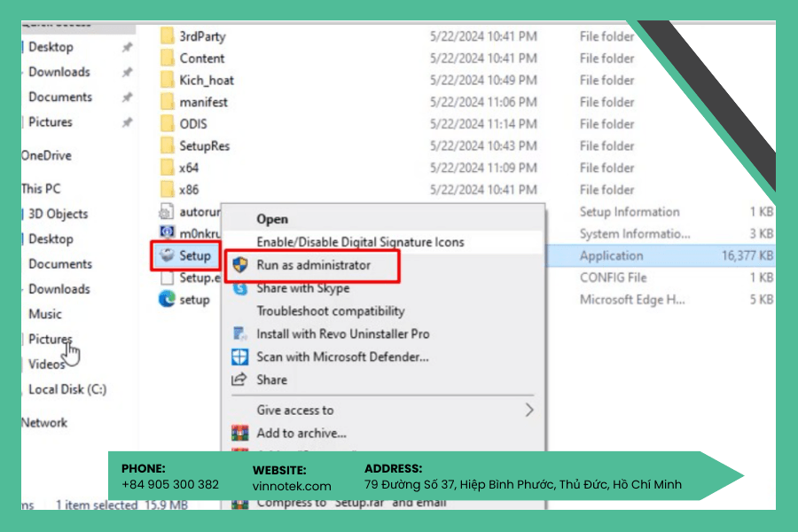Open 3D Objects under This PC

58,214
